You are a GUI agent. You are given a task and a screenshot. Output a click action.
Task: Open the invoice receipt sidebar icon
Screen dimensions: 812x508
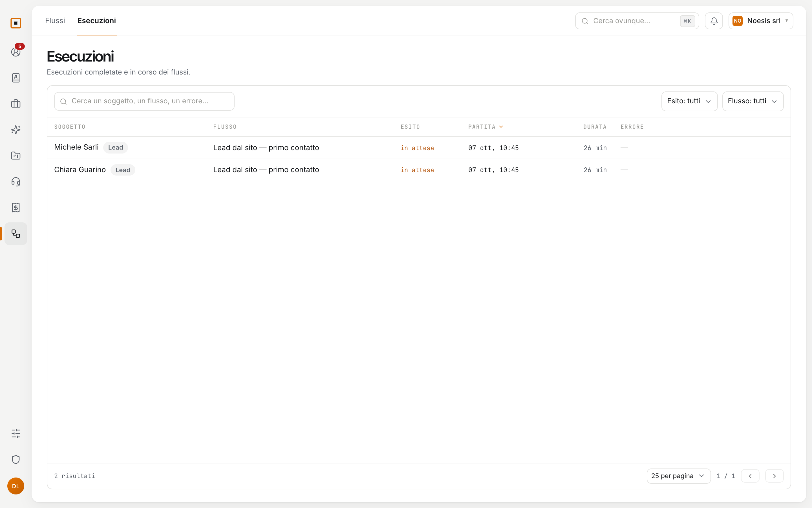[x=16, y=208]
